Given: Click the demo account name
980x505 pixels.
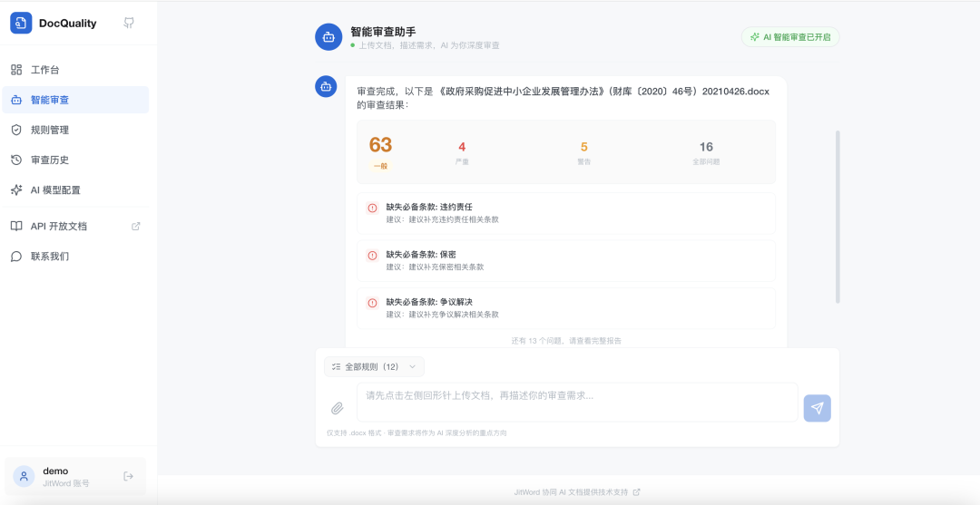Looking at the screenshot, I should tap(55, 471).
